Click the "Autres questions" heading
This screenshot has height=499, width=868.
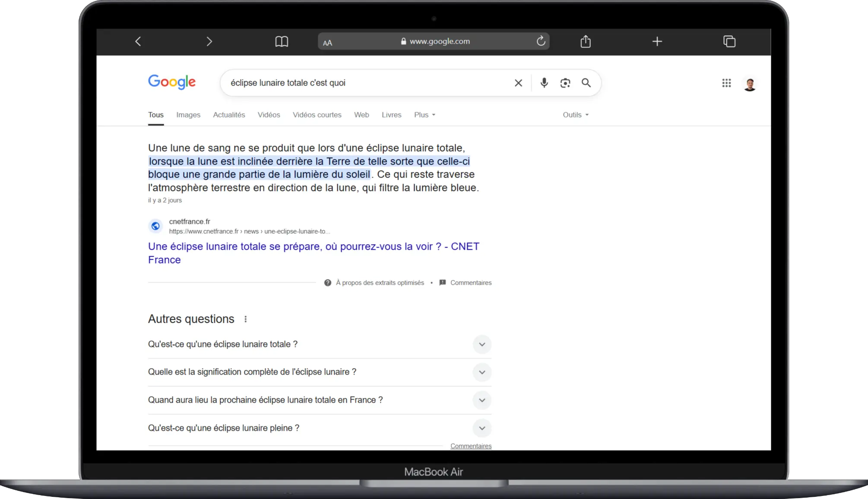point(191,319)
